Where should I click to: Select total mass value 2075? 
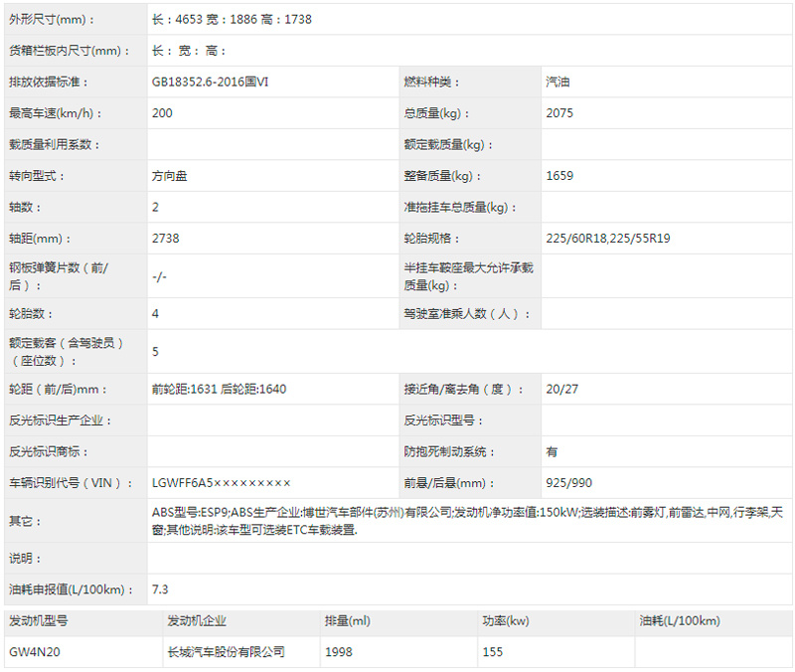click(559, 113)
